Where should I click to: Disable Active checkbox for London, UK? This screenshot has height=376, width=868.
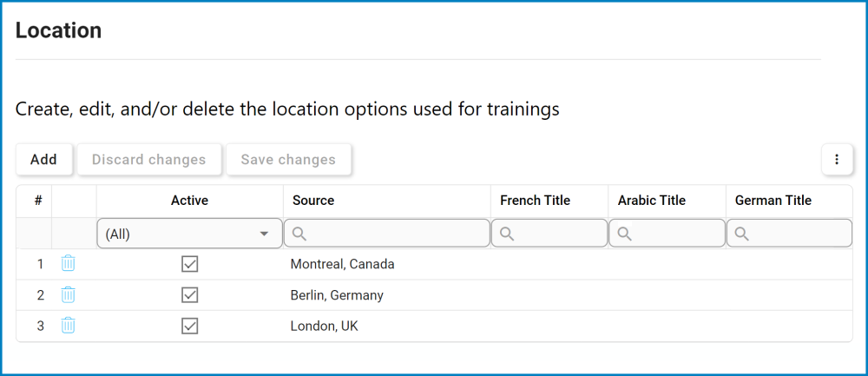pos(190,327)
